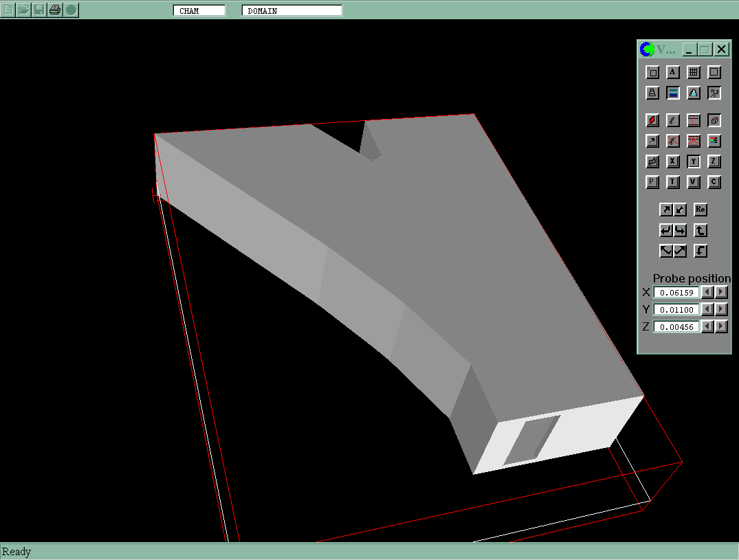
Task: Toggle the X plane slice button
Action: 673,161
